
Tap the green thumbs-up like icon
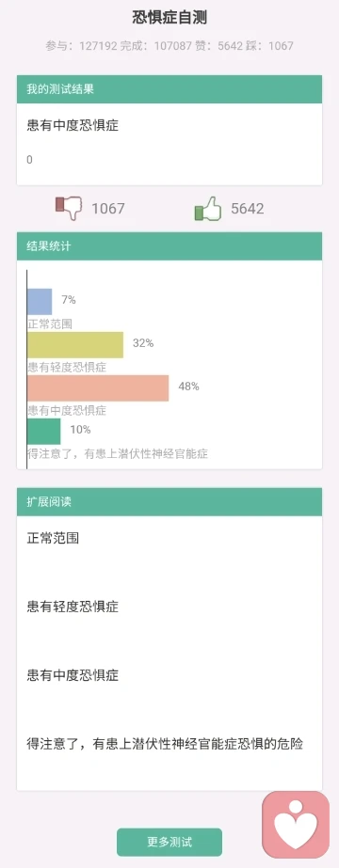click(x=208, y=209)
